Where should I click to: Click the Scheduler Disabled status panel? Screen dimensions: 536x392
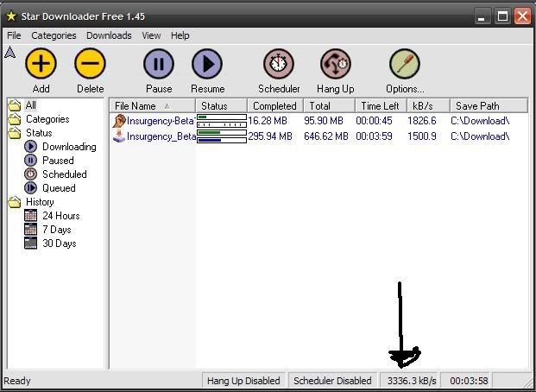pyautogui.click(x=332, y=381)
